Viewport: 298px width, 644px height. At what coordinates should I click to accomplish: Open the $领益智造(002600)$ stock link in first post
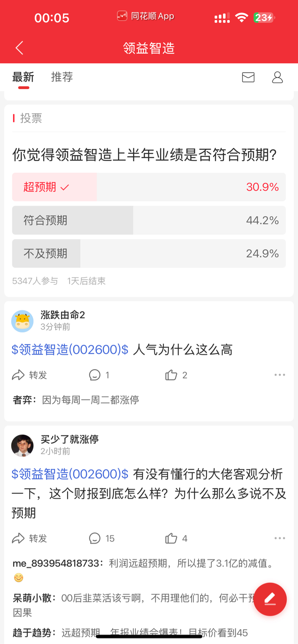pyautogui.click(x=70, y=350)
